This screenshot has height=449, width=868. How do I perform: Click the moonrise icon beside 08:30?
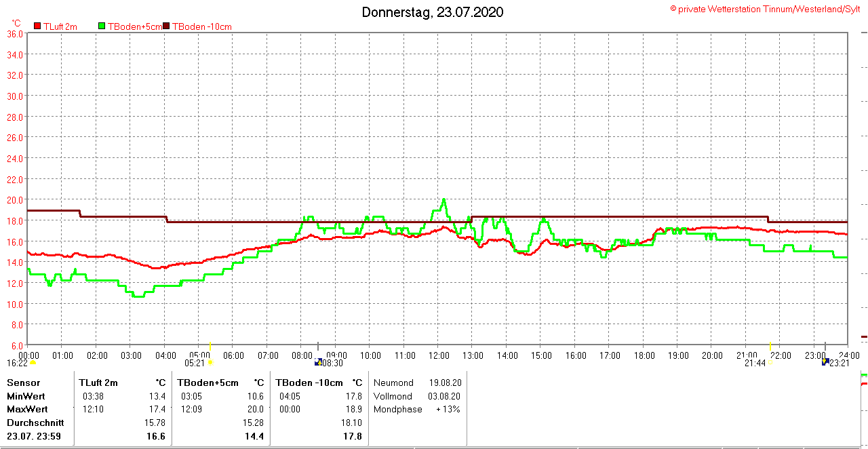(x=317, y=362)
